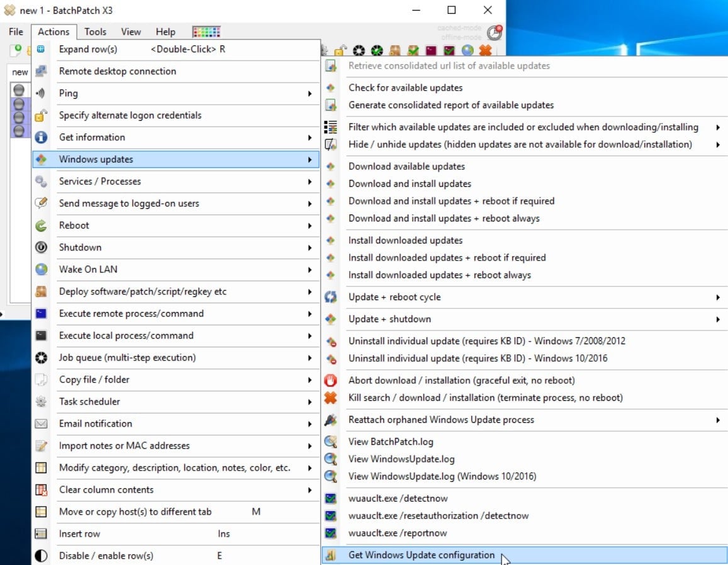Click the red Abort download hand icon
The image size is (728, 565).
(x=330, y=380)
